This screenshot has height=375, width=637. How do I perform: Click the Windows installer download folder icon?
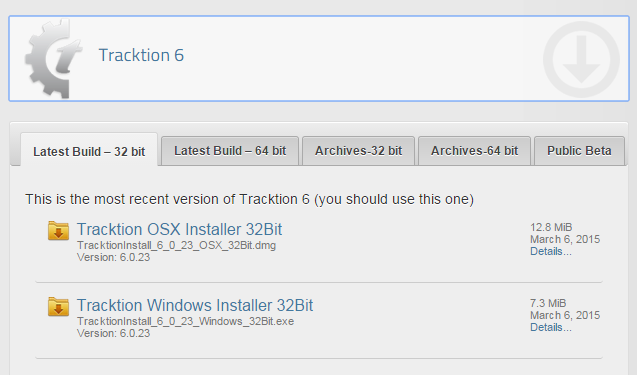pyautogui.click(x=58, y=307)
